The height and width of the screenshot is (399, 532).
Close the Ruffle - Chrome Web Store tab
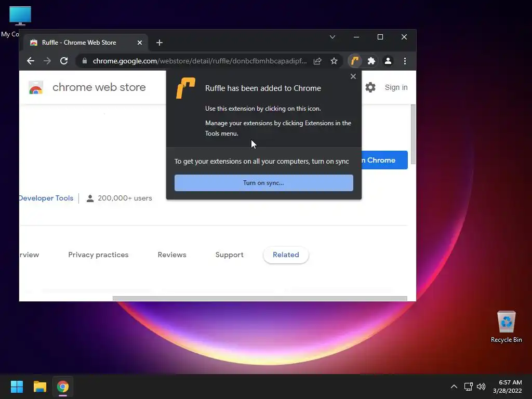coord(139,43)
